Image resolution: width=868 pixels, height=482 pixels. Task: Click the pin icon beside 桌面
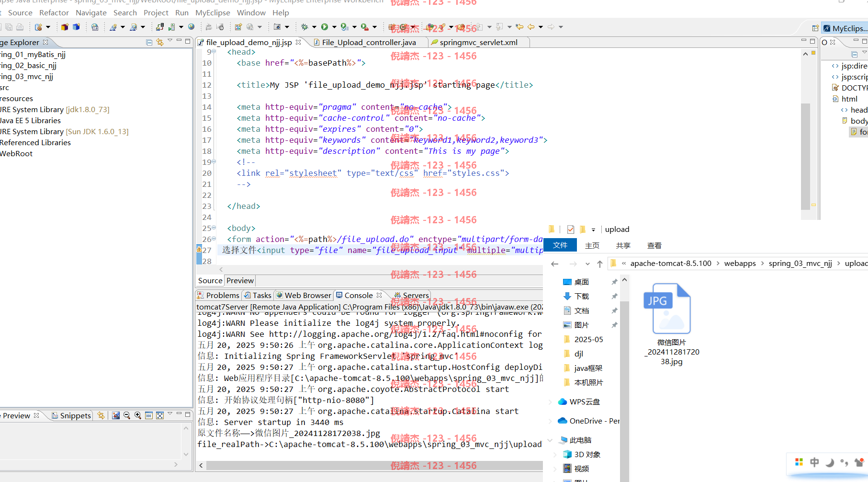tap(614, 282)
